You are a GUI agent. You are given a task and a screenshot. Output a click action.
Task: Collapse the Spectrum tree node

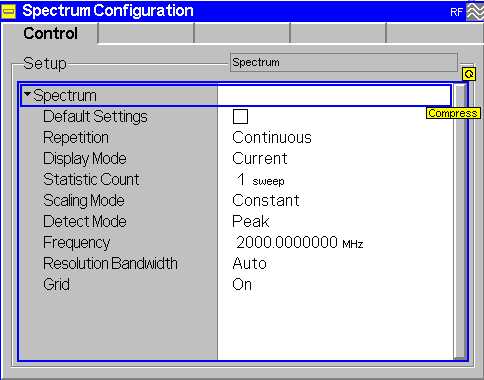coord(27,95)
